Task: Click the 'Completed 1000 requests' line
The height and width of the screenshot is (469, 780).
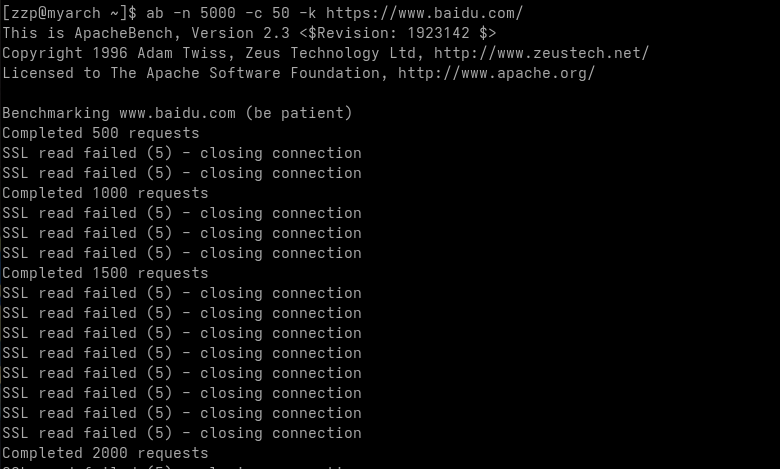Action: click(105, 193)
